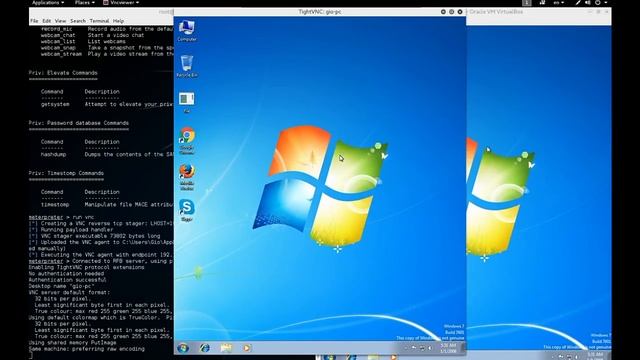Click 'Priv: Elevate Commands' heading in terminal
Image resolution: width=640 pixels, height=360 pixels.
(x=63, y=73)
